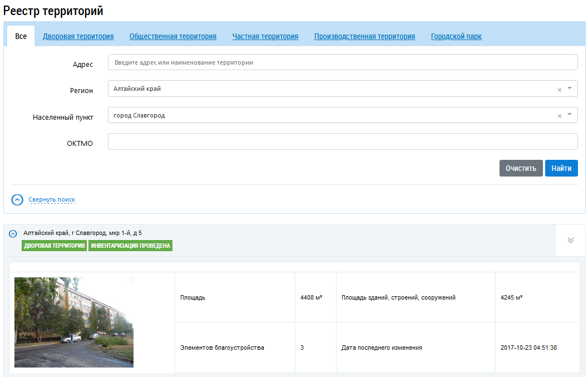Clear the Регион selection with the x icon
The height and width of the screenshot is (377, 588).
pyautogui.click(x=559, y=90)
